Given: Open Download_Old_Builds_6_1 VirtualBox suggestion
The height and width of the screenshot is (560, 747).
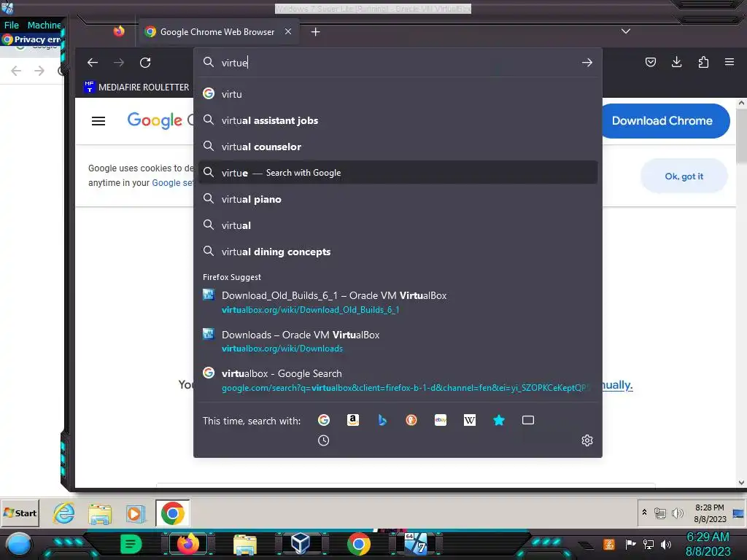Looking at the screenshot, I should click(398, 302).
